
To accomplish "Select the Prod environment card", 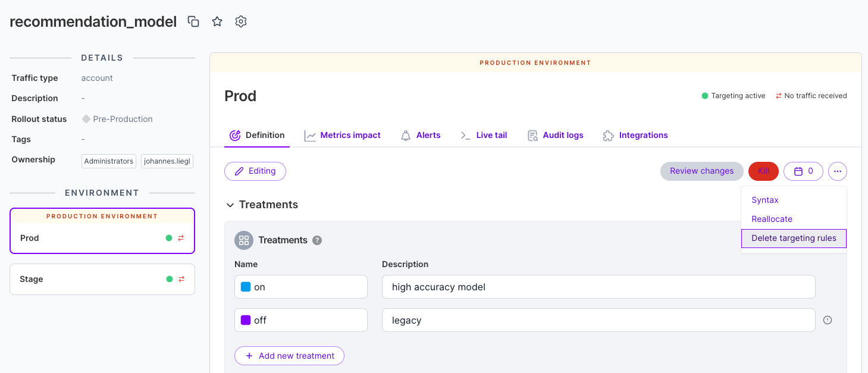I will (102, 231).
